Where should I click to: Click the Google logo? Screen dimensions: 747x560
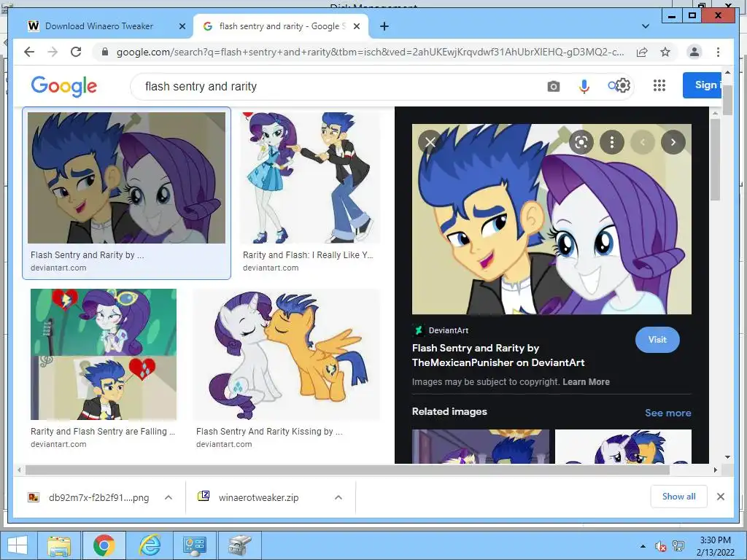[64, 86]
